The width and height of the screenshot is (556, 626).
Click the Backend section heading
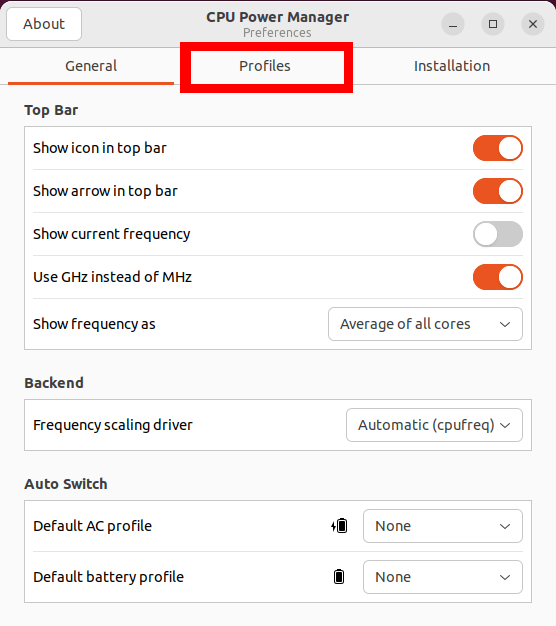tap(54, 383)
